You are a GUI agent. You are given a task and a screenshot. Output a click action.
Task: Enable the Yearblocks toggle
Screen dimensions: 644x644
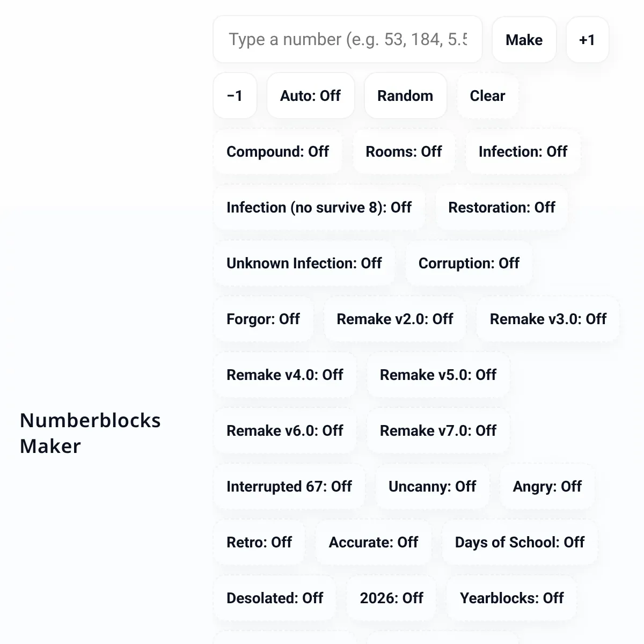(511, 598)
